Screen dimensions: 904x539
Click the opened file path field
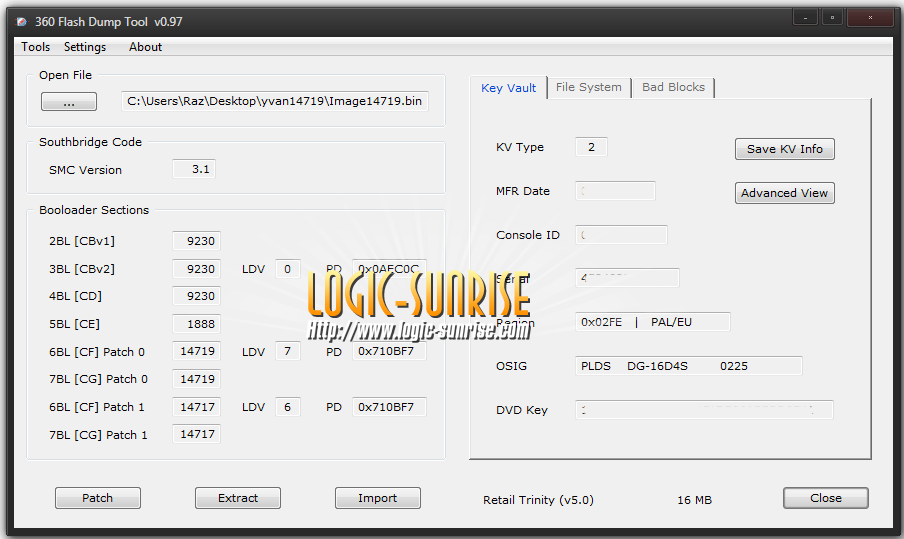[x=275, y=102]
